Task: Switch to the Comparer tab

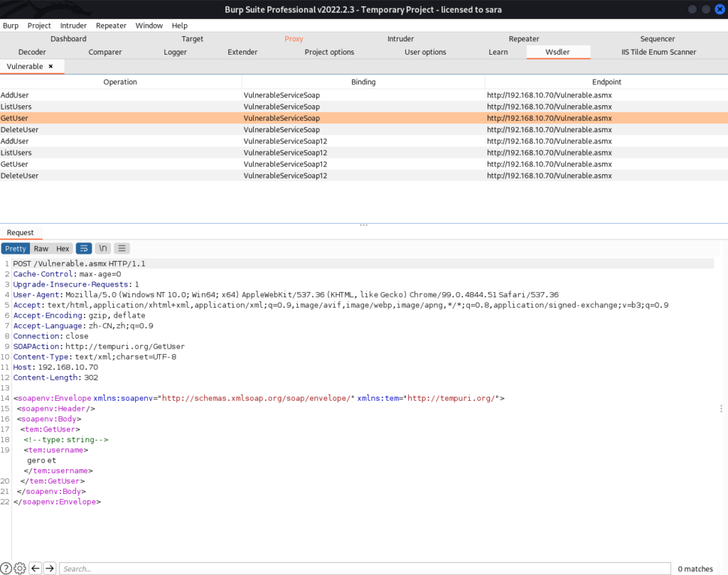Action: tap(105, 52)
